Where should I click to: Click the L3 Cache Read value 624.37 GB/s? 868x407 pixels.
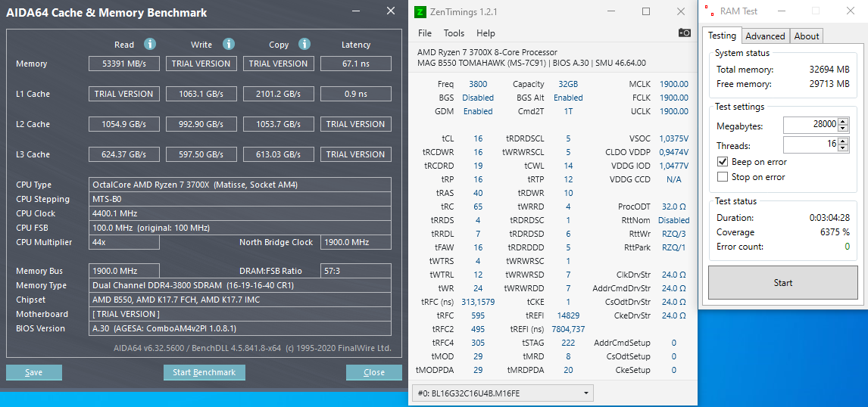124,154
